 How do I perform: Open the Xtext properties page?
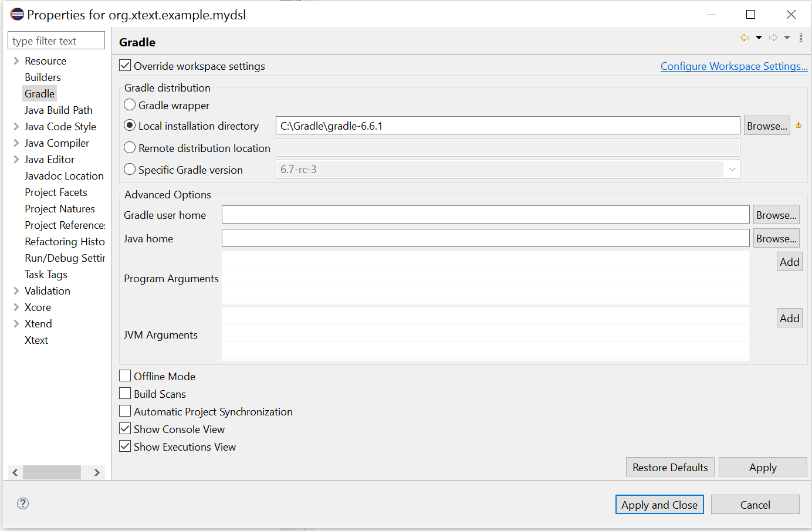[36, 340]
